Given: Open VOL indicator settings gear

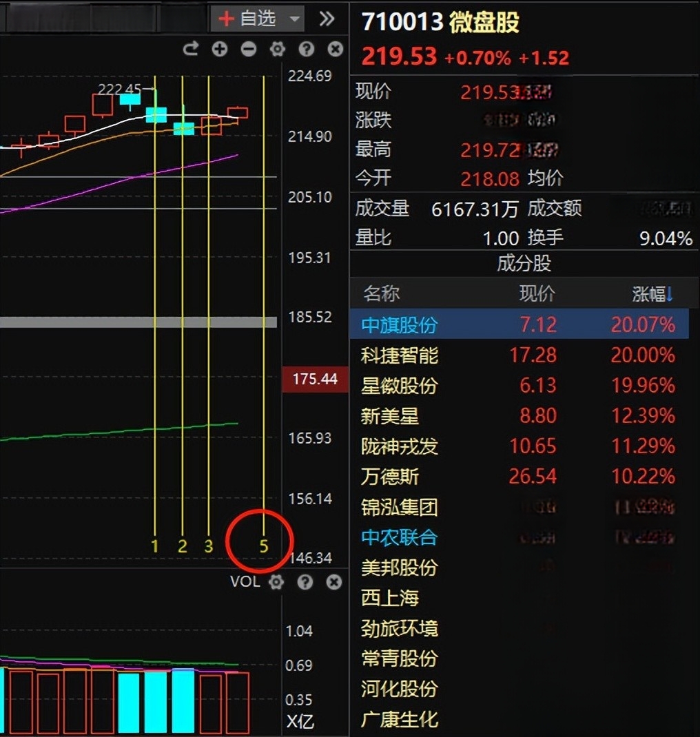Looking at the screenshot, I should 276,582.
